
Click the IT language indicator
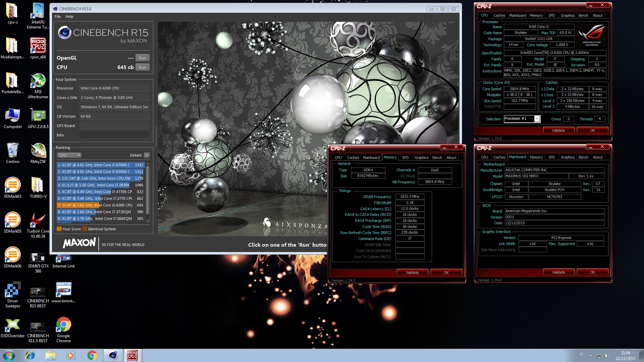pyautogui.click(x=581, y=355)
